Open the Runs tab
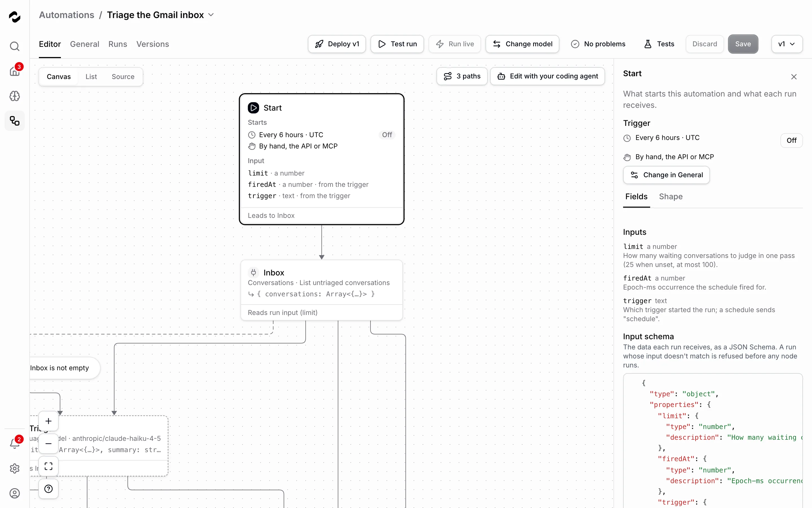812x508 pixels. 118,44
